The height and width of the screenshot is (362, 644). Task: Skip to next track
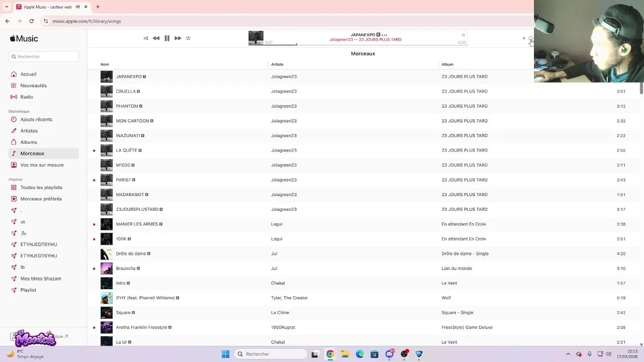click(x=178, y=38)
